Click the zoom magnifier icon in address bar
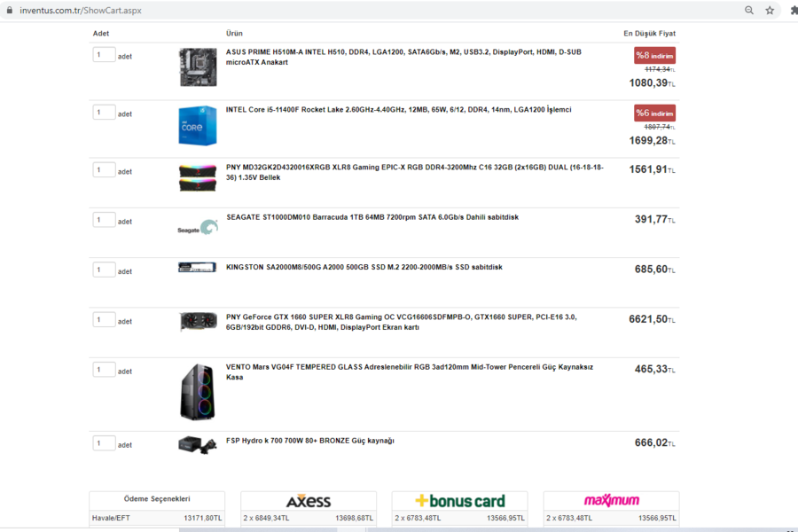798x532 pixels. [x=748, y=10]
